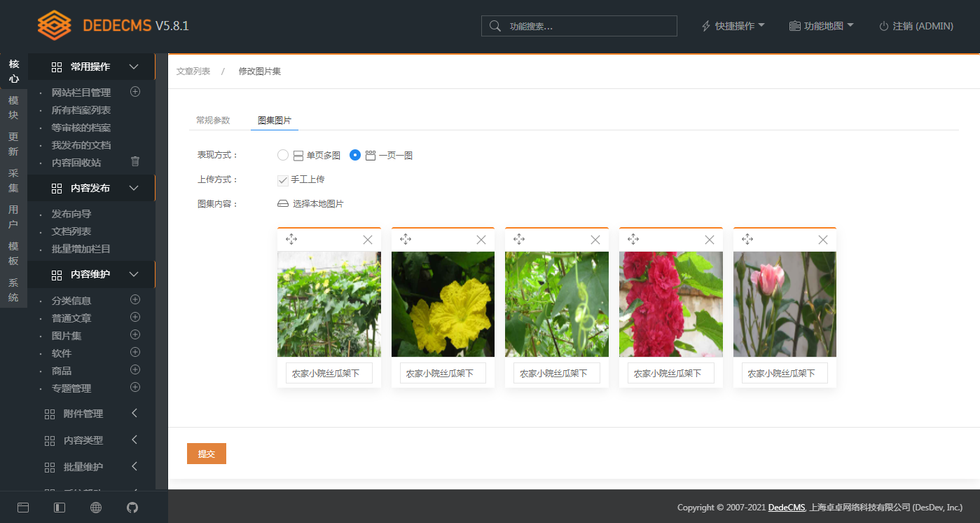The height and width of the screenshot is (523, 980).
Task: Click the orange highlight bar on 内容维护
Action: click(156, 275)
